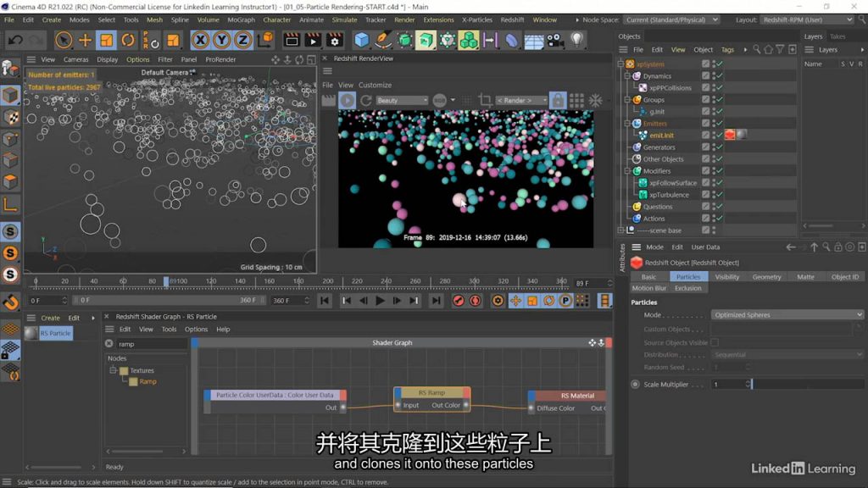Viewport: 868px width, 488px height.
Task: Collapse the Dynamics group
Action: coord(628,75)
